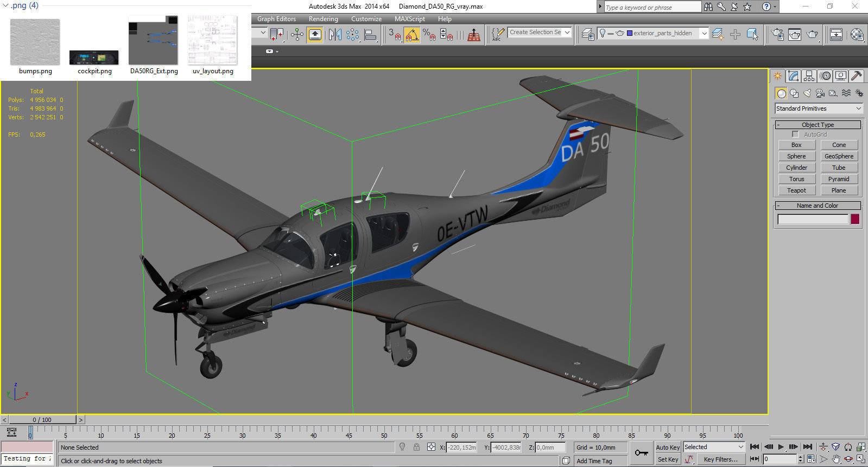Click Render Production teapot icon
The image size is (868, 467).
point(812,34)
